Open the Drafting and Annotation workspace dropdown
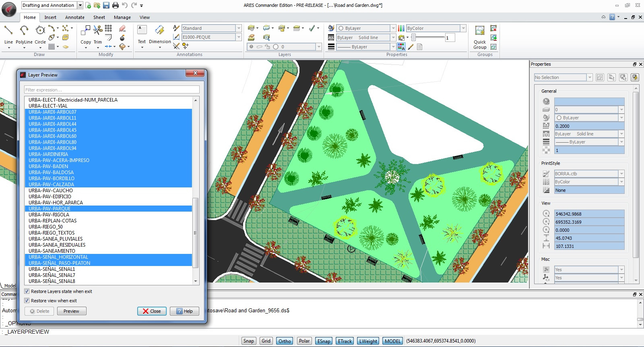The width and height of the screenshot is (644, 347). pyautogui.click(x=80, y=5)
